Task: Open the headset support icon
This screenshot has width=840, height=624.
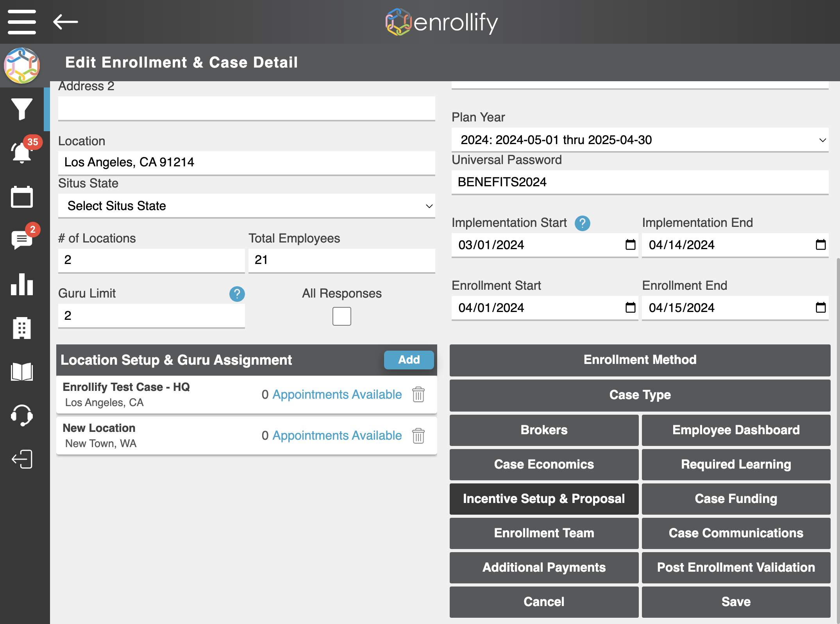Action: click(22, 415)
